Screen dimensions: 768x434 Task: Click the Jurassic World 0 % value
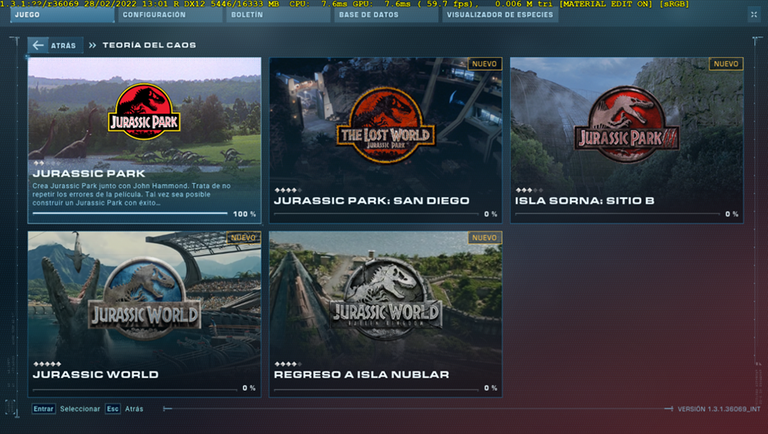249,388
